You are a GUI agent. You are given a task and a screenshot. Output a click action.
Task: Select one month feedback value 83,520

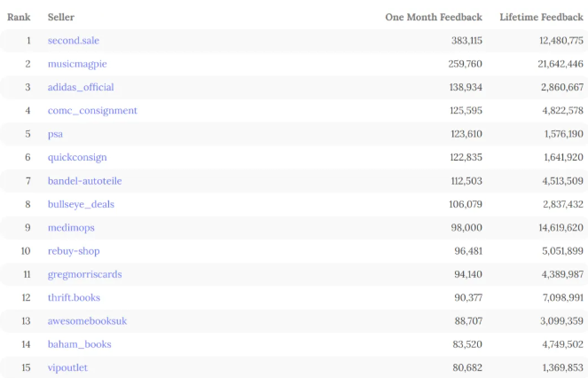(467, 344)
